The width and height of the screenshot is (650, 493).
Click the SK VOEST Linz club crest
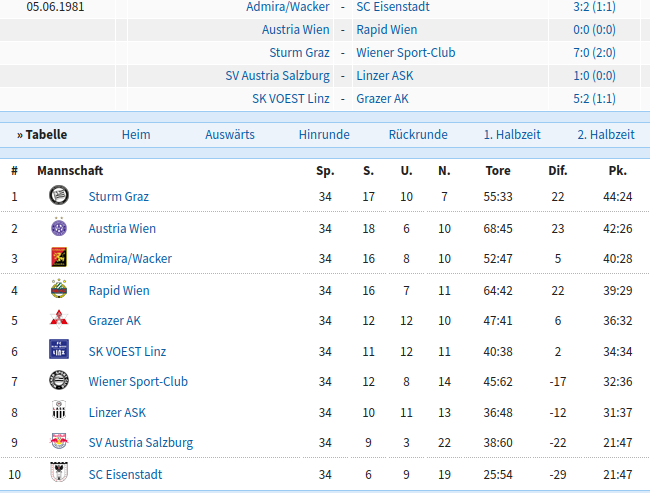click(59, 350)
